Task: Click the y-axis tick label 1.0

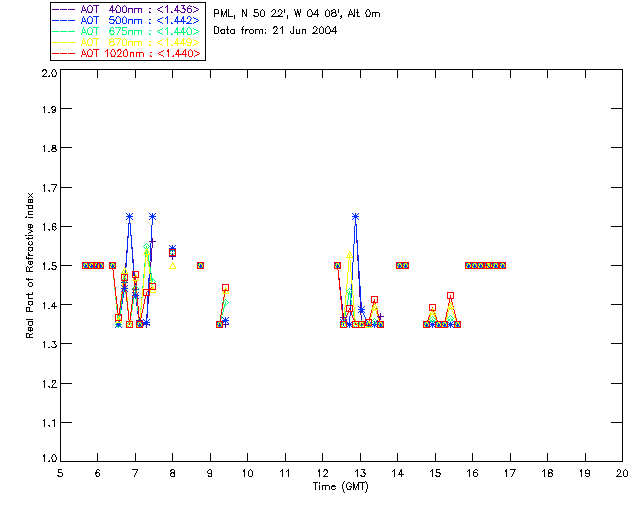Action: point(49,458)
